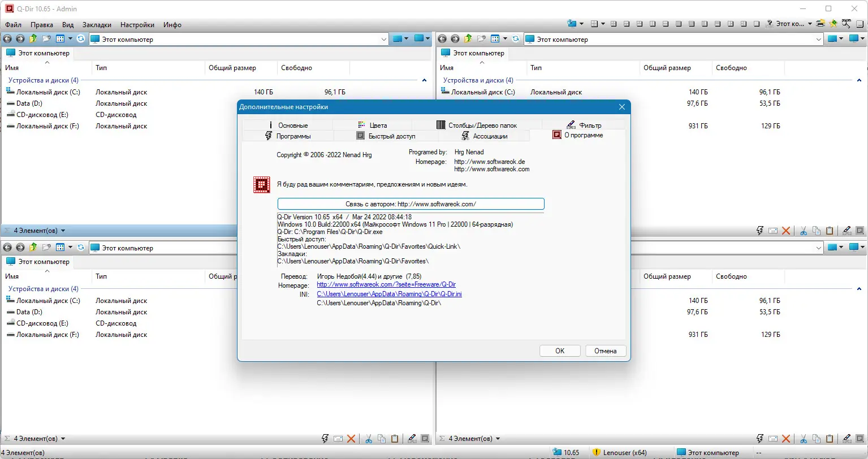Delete with red X in bottom-left pane
This screenshot has height=459, width=868.
(x=351, y=439)
